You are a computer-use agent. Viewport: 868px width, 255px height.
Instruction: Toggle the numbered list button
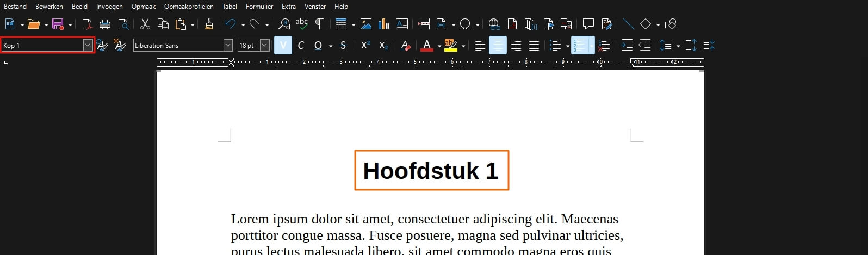579,46
